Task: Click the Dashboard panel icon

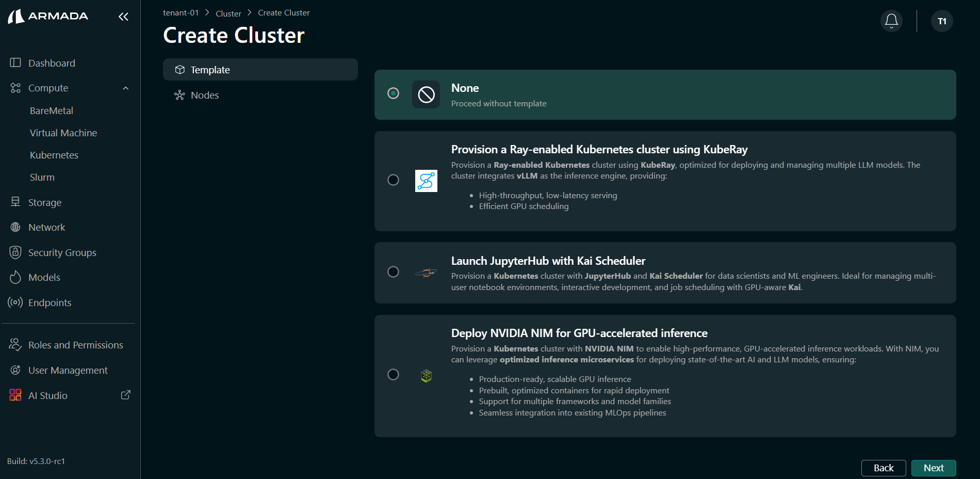Action: point(15,62)
